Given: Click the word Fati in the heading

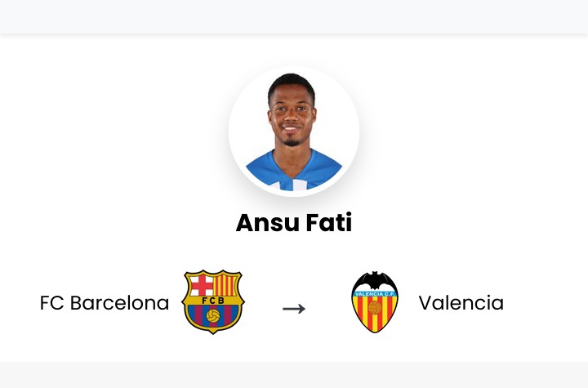Looking at the screenshot, I should pos(329,222).
